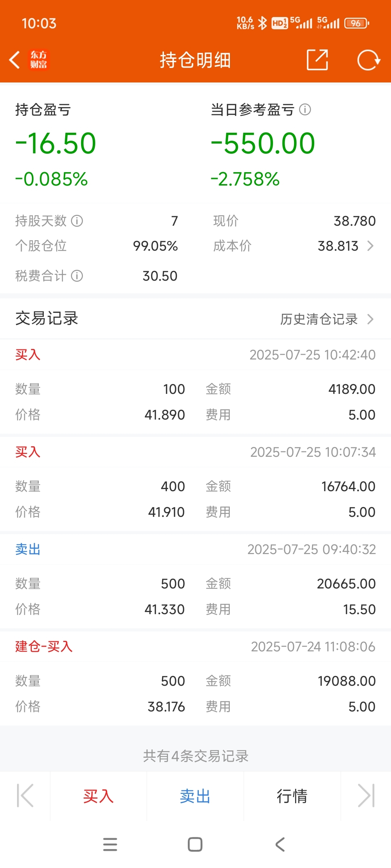391x868 pixels.
Task: Select the bottom 卖出 tab
Action: pos(195,796)
